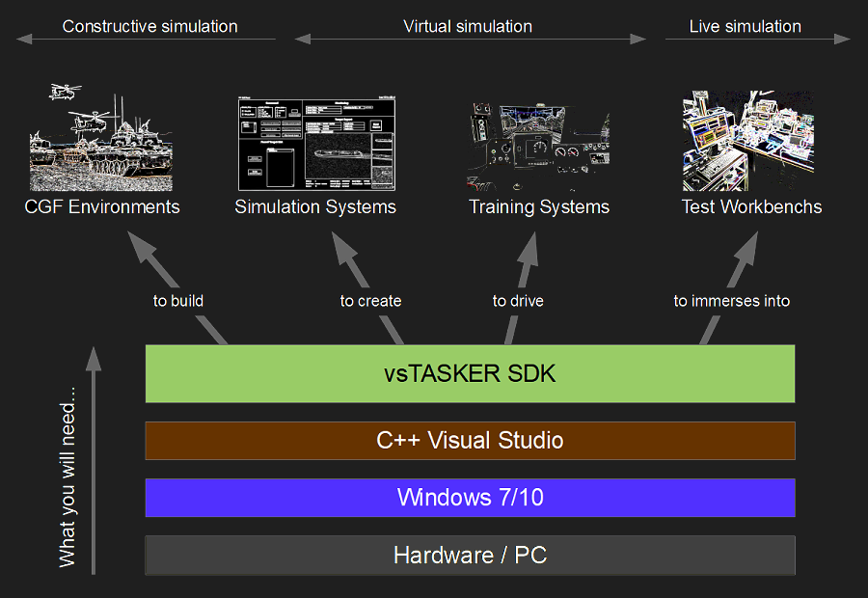Click the 'to immerses into' arrow label
Viewport: 868px width, 598px height.
click(731, 301)
